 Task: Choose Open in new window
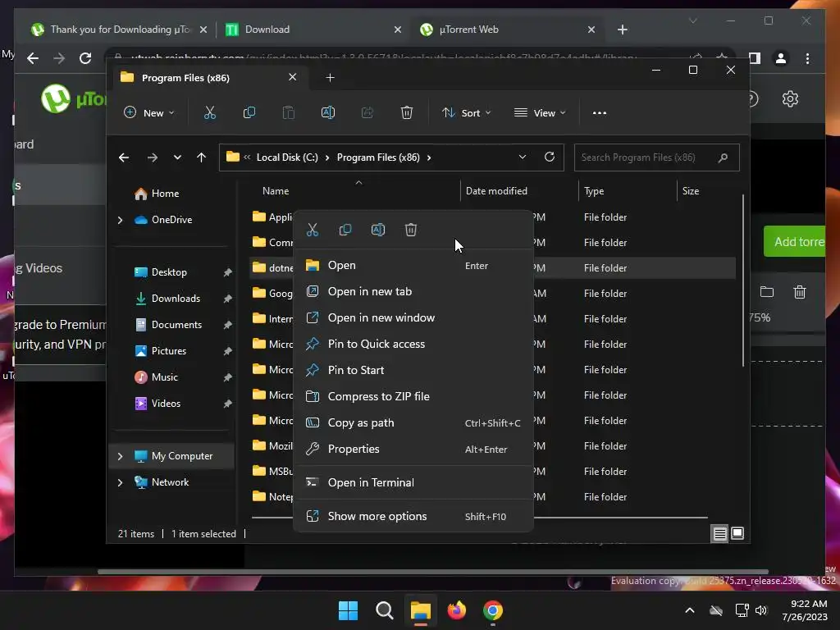tap(413, 317)
